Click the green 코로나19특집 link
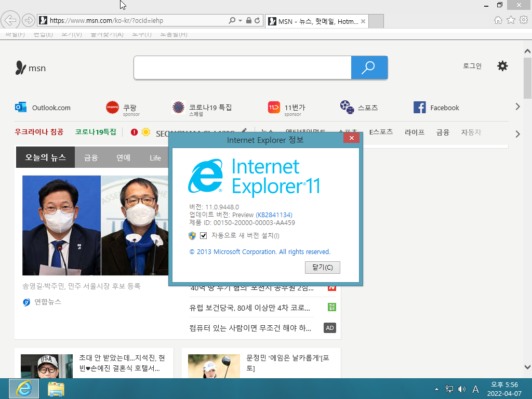 tap(96, 132)
